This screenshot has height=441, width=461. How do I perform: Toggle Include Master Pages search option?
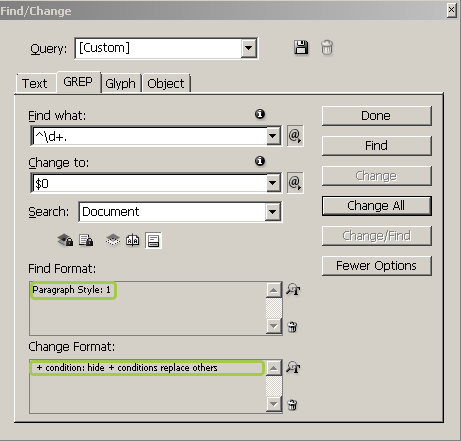click(x=133, y=240)
